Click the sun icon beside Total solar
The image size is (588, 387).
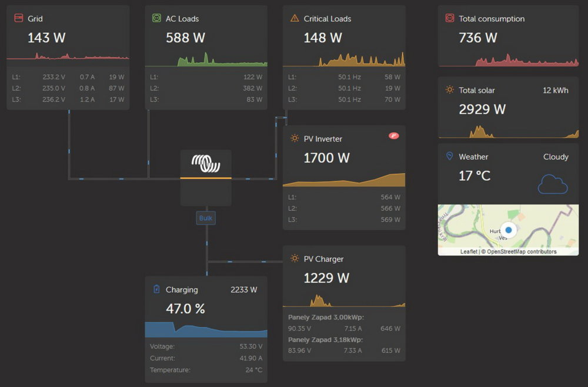coord(450,90)
